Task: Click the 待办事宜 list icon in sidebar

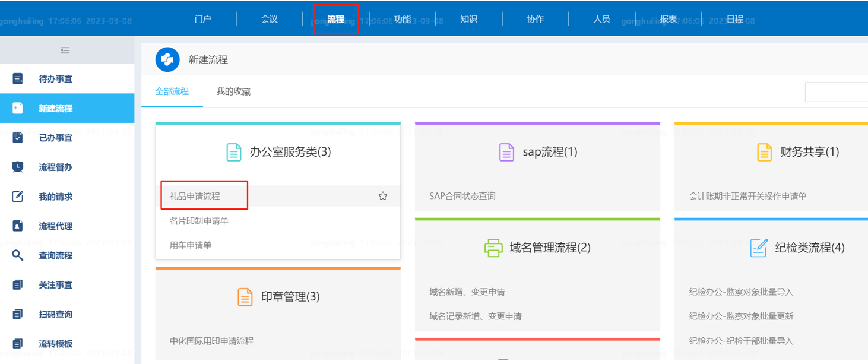Action: pyautogui.click(x=18, y=78)
